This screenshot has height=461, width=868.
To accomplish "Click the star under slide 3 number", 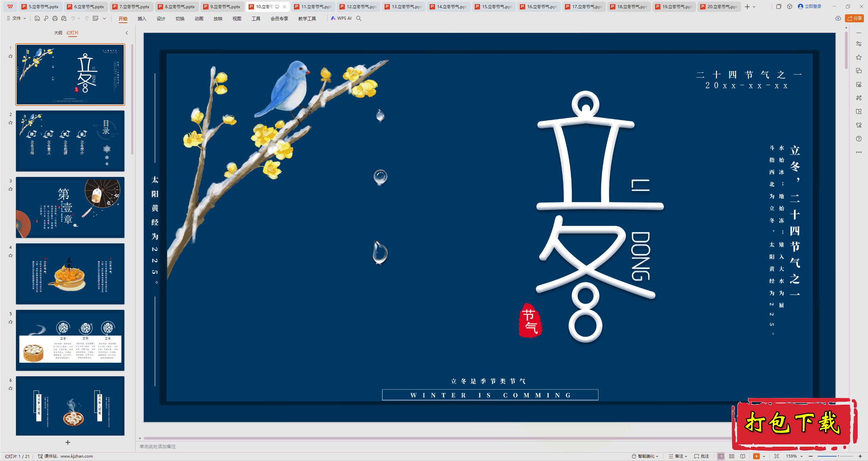I will coord(11,189).
